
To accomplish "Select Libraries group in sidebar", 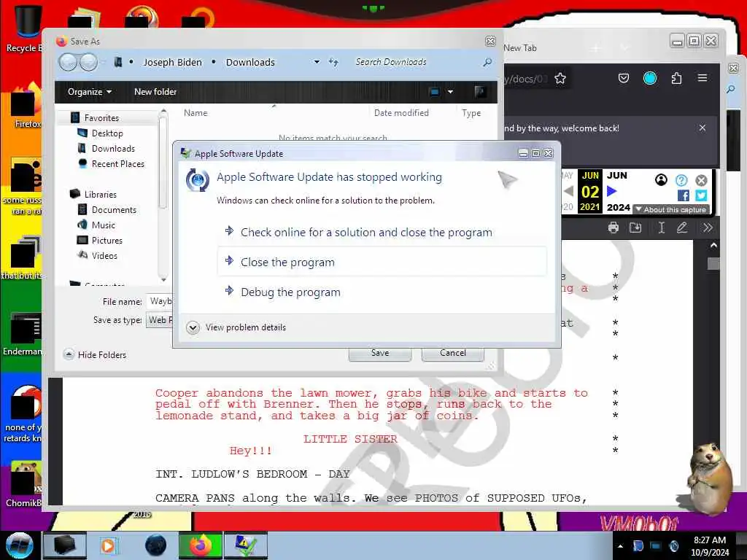I will point(100,194).
